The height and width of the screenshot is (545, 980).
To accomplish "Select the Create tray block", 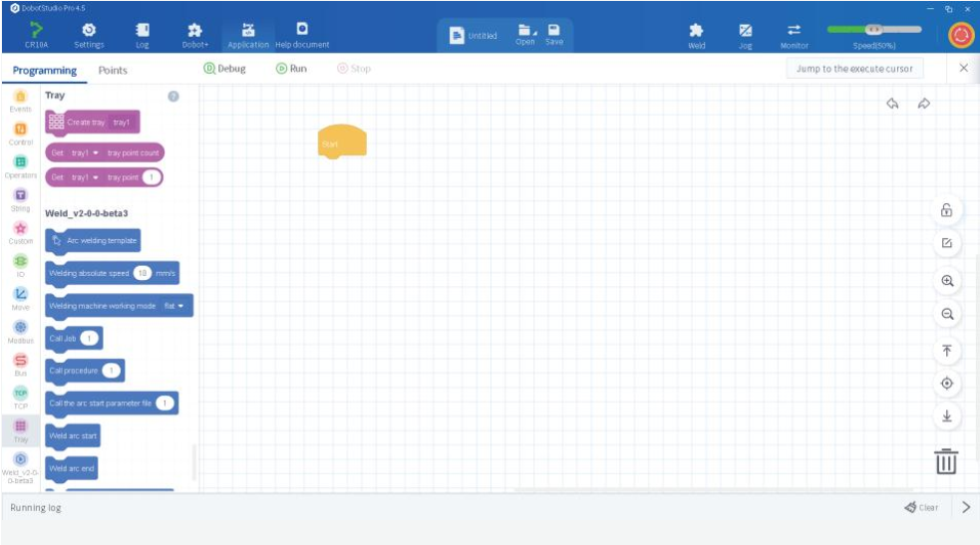I will [93, 123].
